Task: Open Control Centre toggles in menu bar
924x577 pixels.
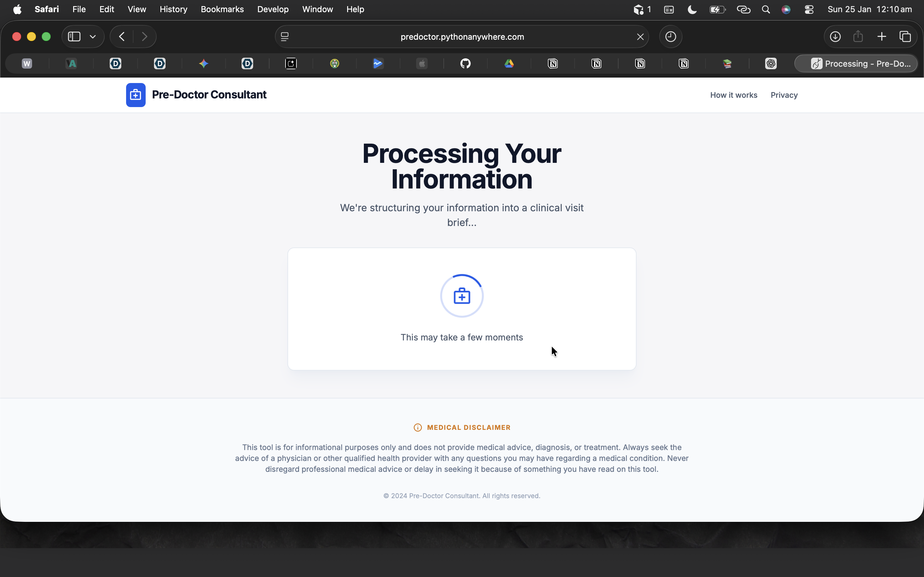Action: [x=809, y=9]
